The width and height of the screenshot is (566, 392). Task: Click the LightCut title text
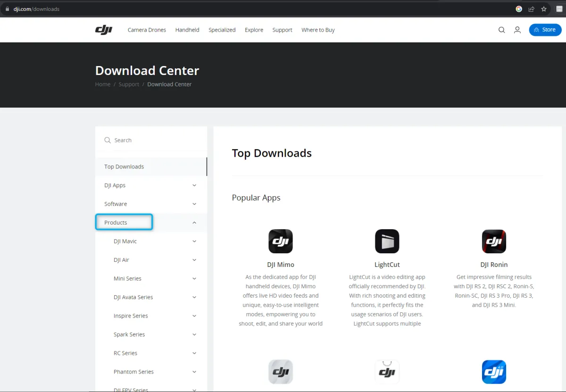point(387,265)
